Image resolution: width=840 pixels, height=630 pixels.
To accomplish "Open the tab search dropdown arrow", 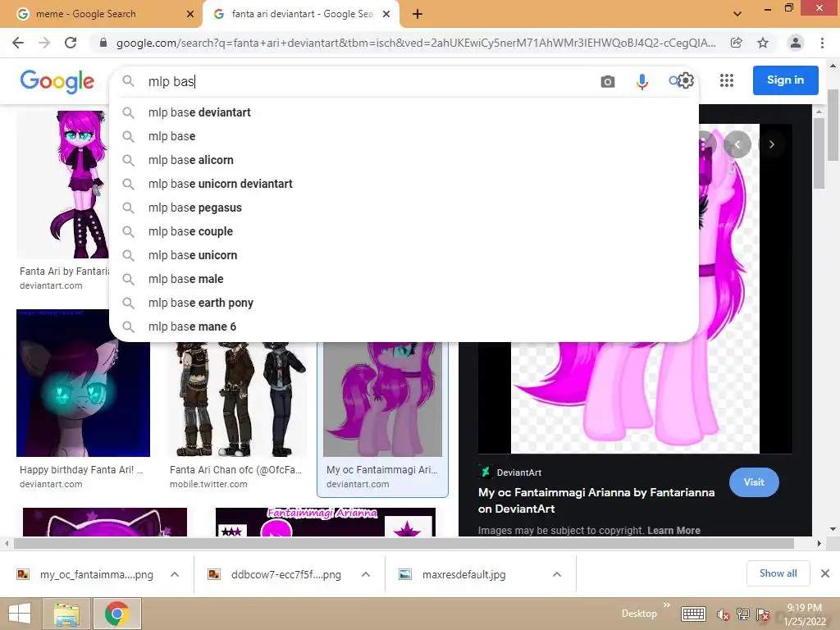I will pos(737,14).
